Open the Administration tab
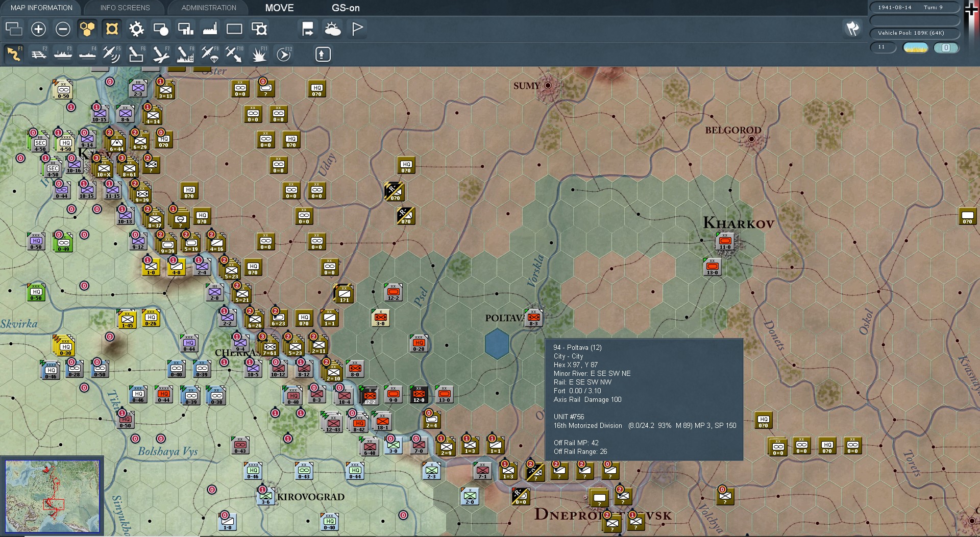The image size is (980, 537). (209, 8)
